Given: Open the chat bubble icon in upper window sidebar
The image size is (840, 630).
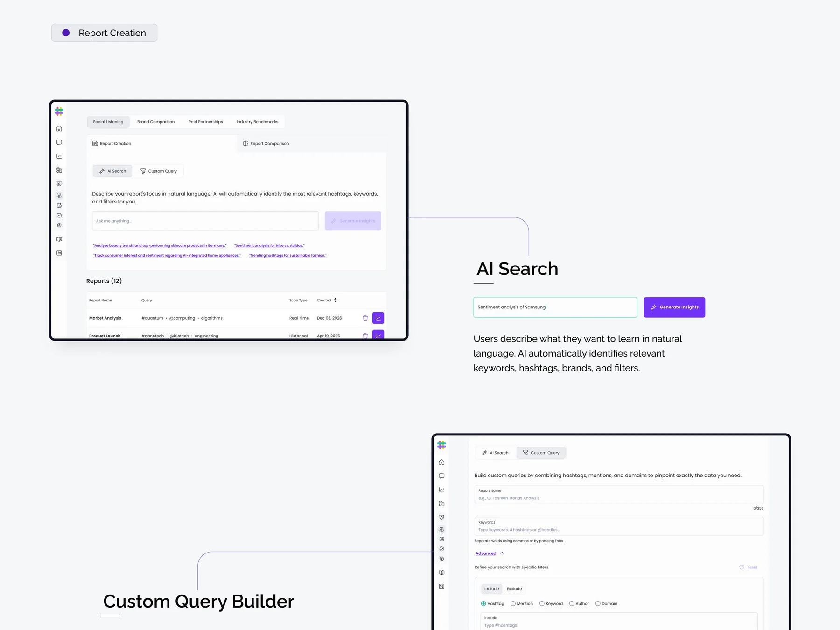Looking at the screenshot, I should click(x=59, y=142).
